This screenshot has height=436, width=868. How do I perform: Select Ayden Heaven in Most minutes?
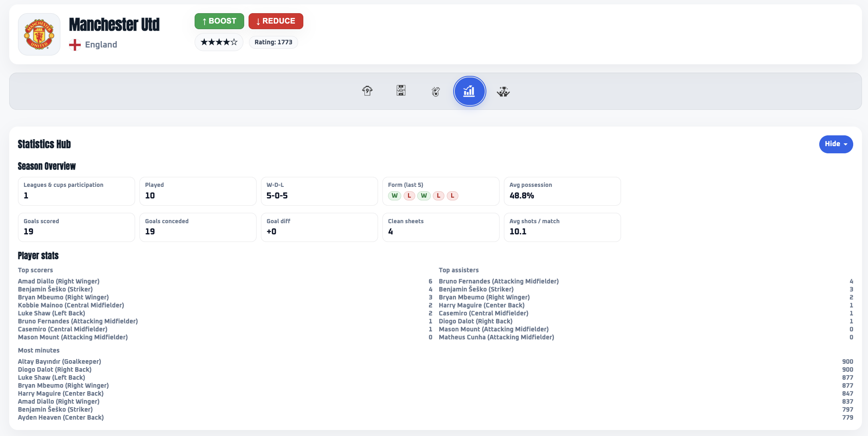[436, 418]
